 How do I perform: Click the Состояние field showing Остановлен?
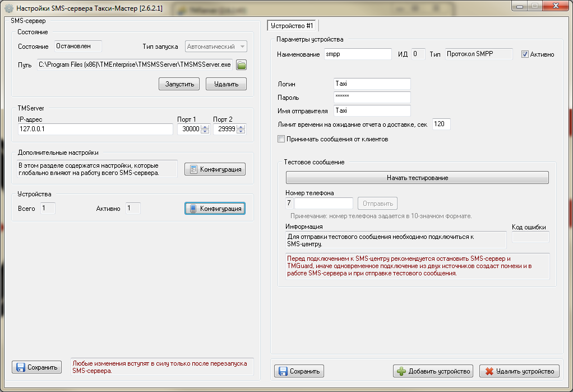pyautogui.click(x=78, y=46)
